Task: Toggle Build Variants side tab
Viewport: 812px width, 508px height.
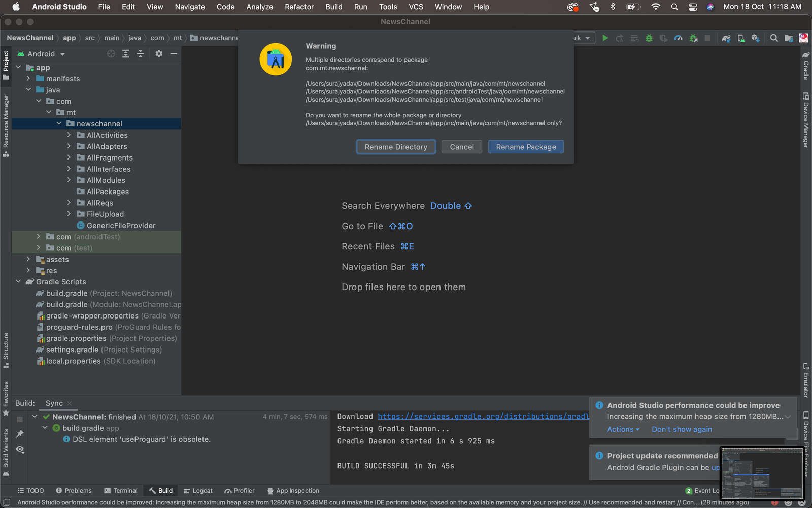Action: coord(6,453)
